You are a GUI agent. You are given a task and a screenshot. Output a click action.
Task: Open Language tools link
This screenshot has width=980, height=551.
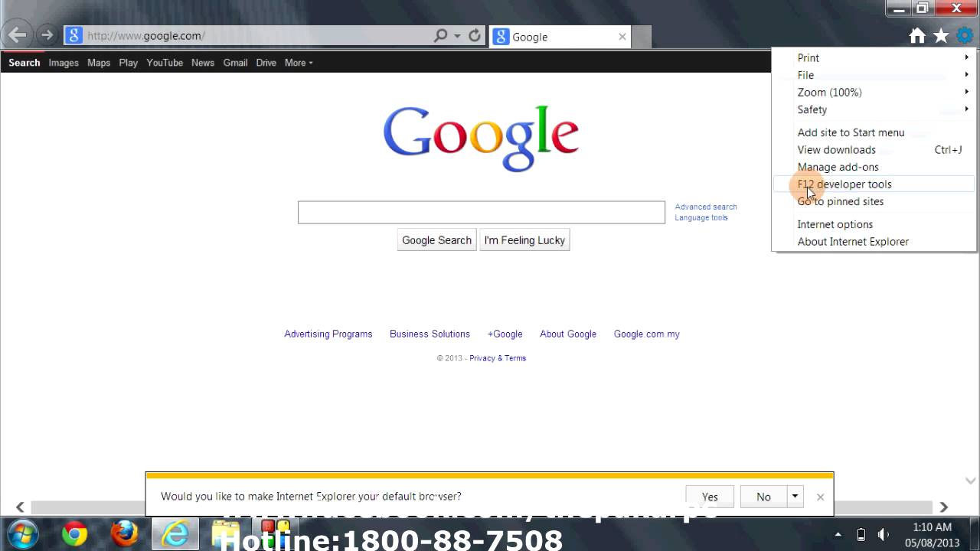(x=701, y=217)
